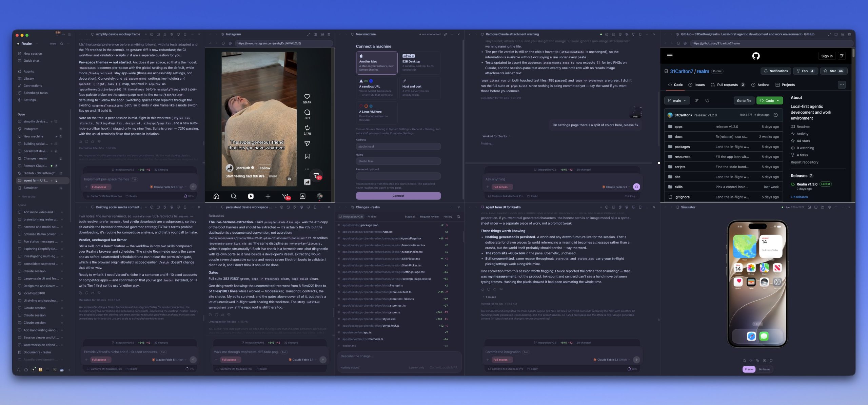Click search icon in Realm sidebar header

tap(61, 44)
